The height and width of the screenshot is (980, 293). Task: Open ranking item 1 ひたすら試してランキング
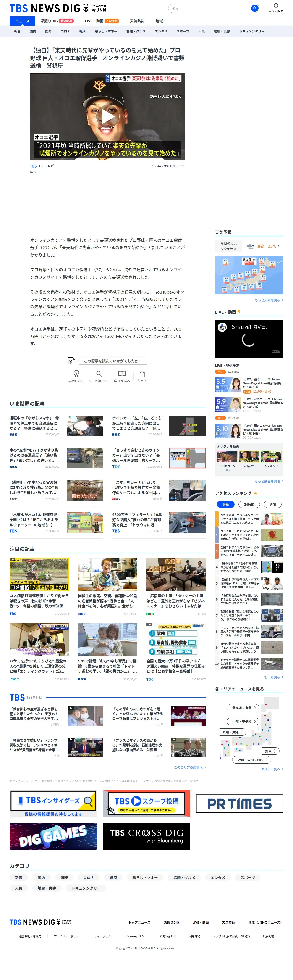(x=249, y=519)
